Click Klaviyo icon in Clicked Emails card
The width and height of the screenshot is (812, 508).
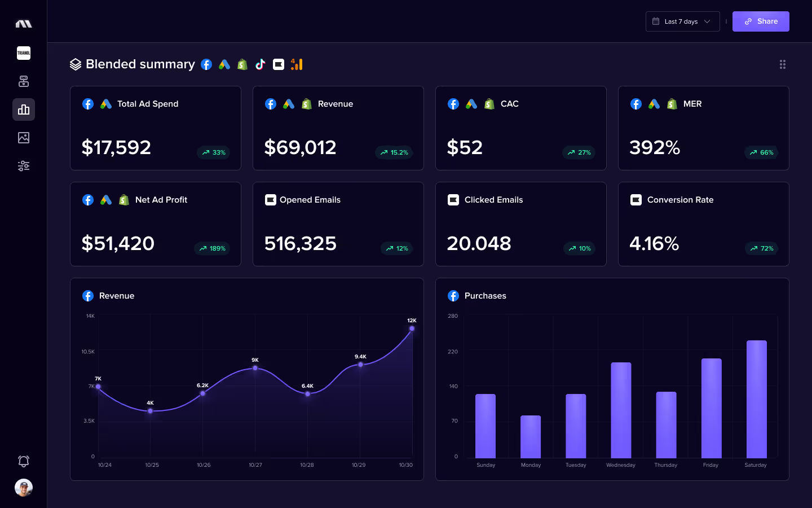pos(453,200)
